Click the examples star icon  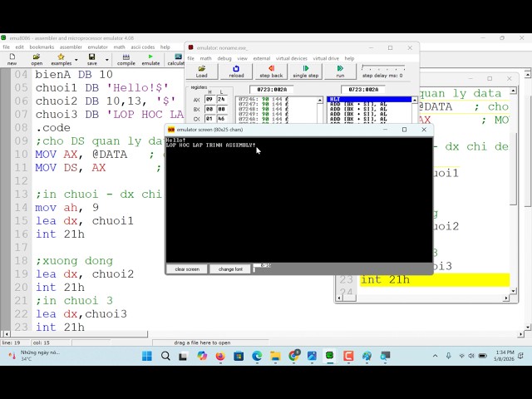61,59
